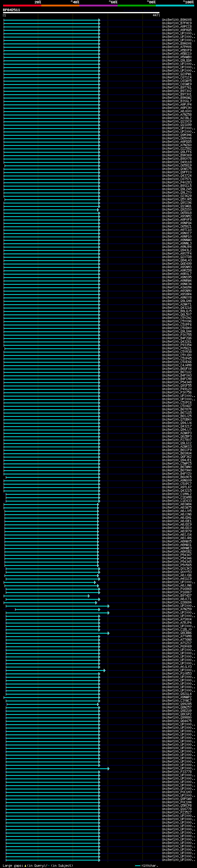Screen dimensions: 197x868
Task: Select hit label UniRef100_B9T4D7
Action: coord(177,596)
